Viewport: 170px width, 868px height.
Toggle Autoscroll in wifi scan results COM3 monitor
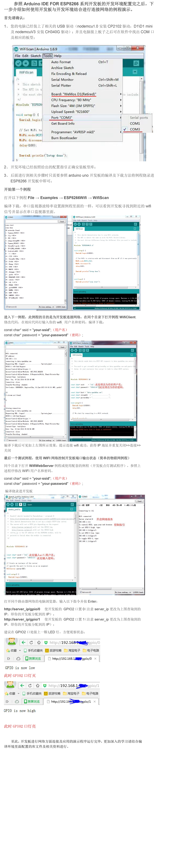(11, 307)
